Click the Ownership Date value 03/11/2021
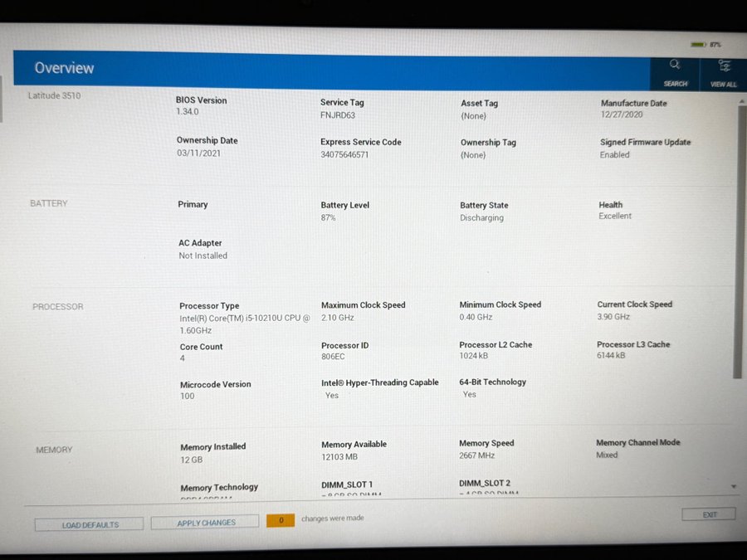The image size is (747, 560). tap(198, 153)
